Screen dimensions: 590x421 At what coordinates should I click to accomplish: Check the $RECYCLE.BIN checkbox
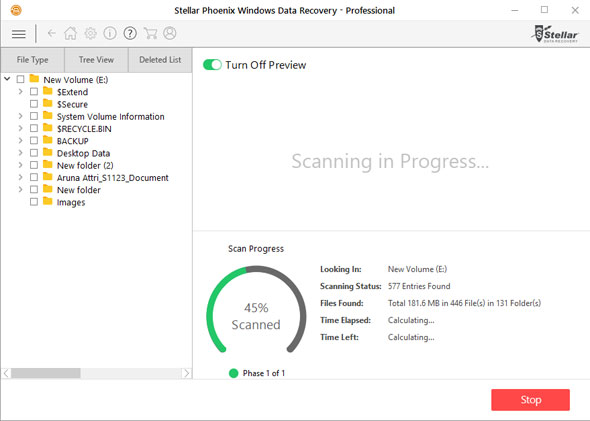[x=34, y=128]
